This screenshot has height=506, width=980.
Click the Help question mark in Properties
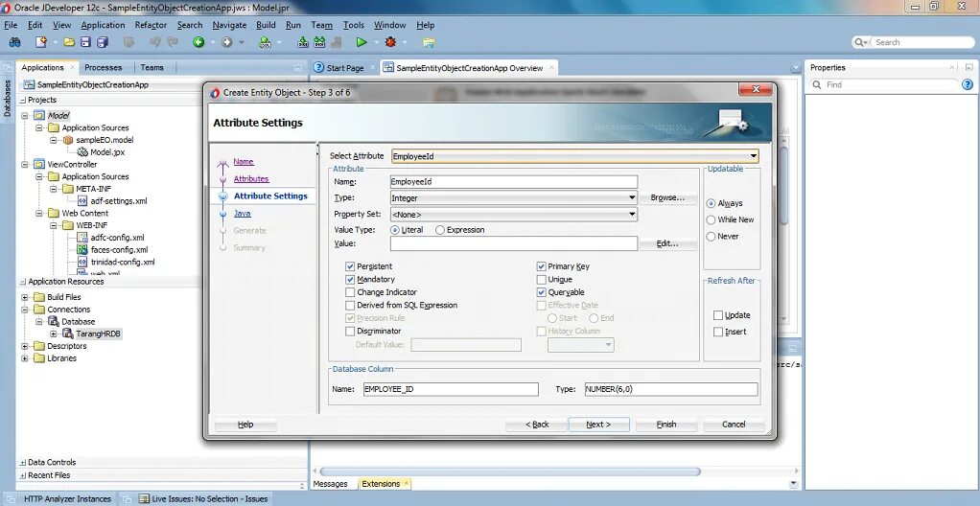[x=967, y=85]
